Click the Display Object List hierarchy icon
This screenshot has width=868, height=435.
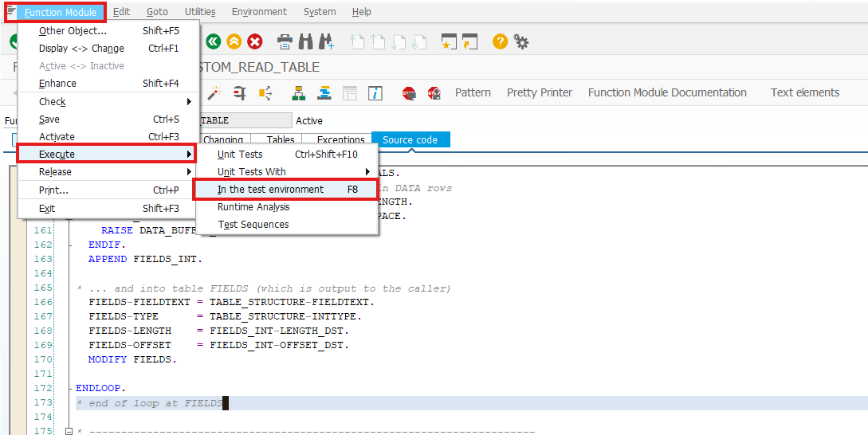pyautogui.click(x=299, y=93)
